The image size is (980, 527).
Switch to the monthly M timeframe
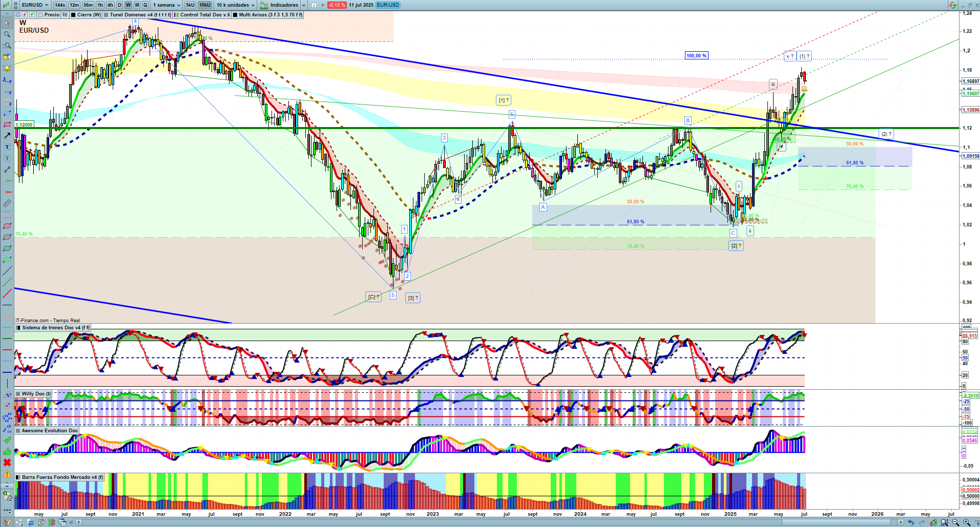click(137, 5)
